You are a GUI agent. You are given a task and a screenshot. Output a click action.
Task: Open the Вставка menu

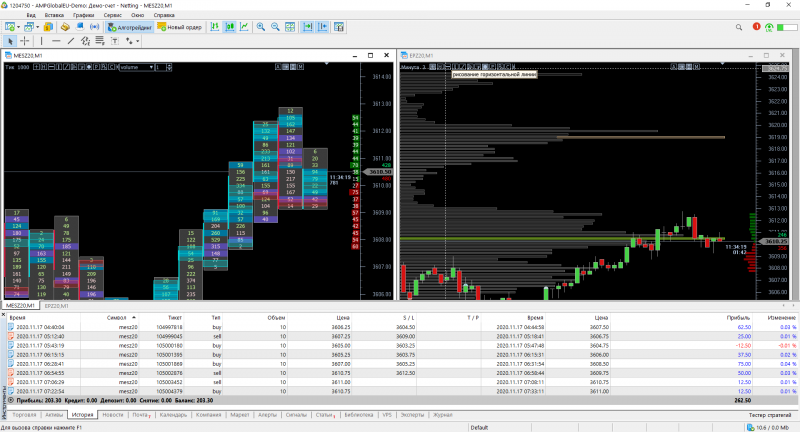54,15
